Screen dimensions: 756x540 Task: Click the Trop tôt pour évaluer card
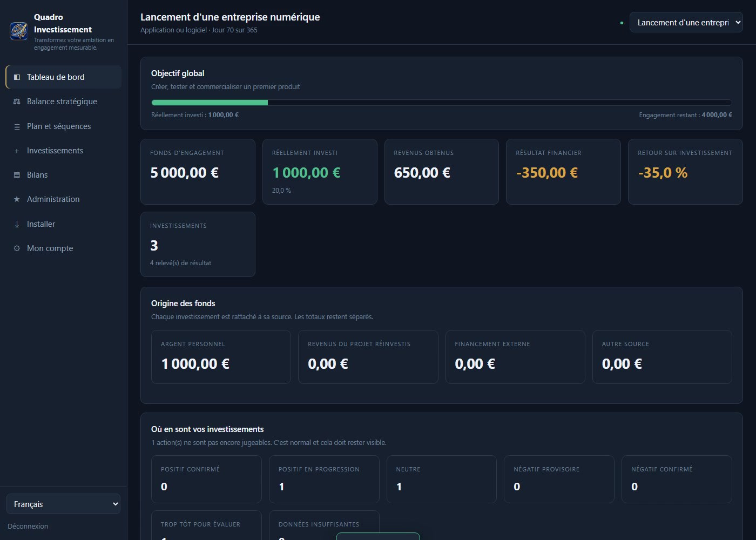tap(206, 525)
